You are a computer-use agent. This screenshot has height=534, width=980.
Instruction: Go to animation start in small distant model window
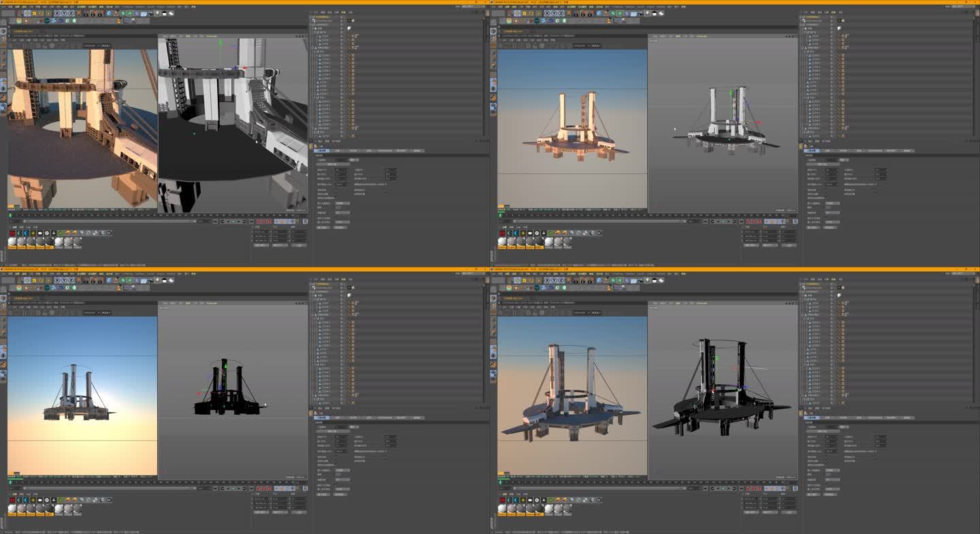(x=705, y=221)
